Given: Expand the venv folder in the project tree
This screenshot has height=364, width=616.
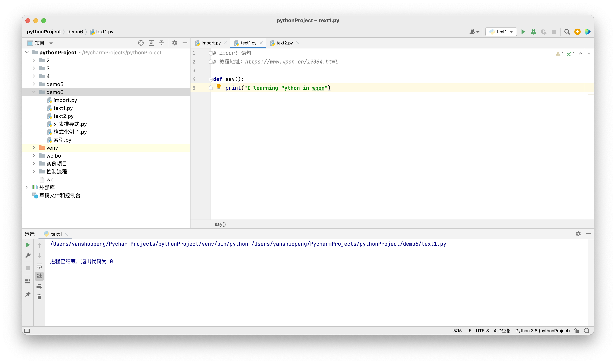Looking at the screenshot, I should (34, 147).
